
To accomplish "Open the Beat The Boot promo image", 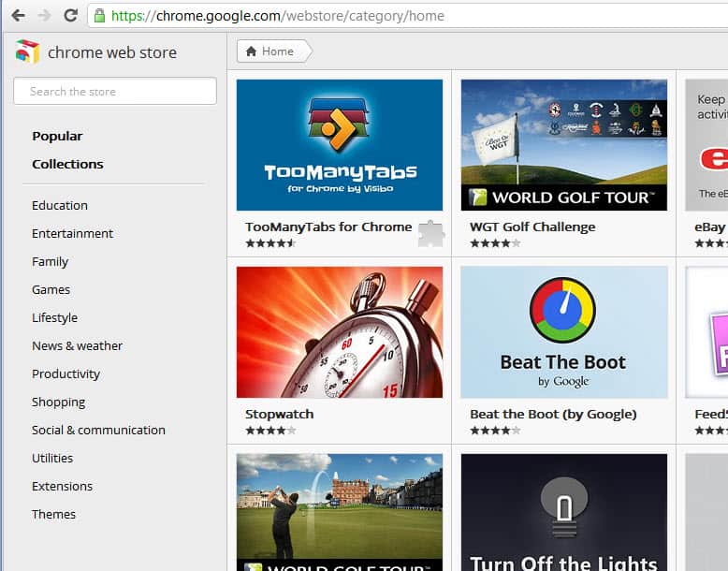I will tap(564, 332).
